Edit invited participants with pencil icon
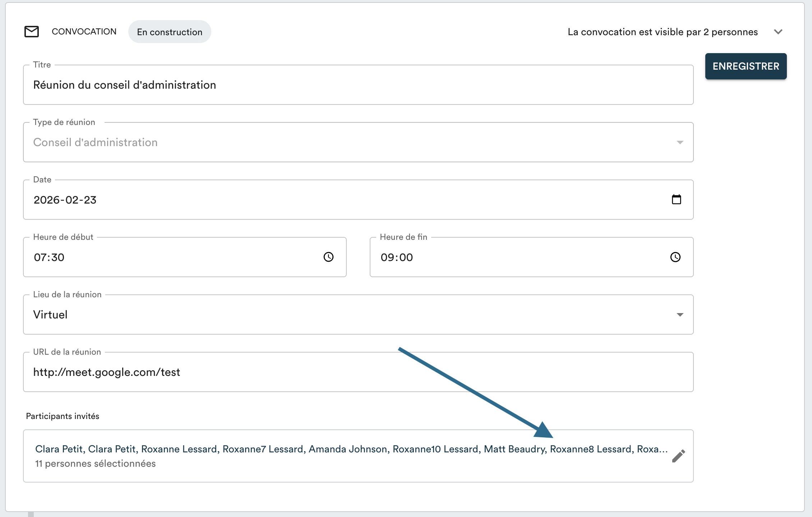The width and height of the screenshot is (812, 517). tap(678, 456)
